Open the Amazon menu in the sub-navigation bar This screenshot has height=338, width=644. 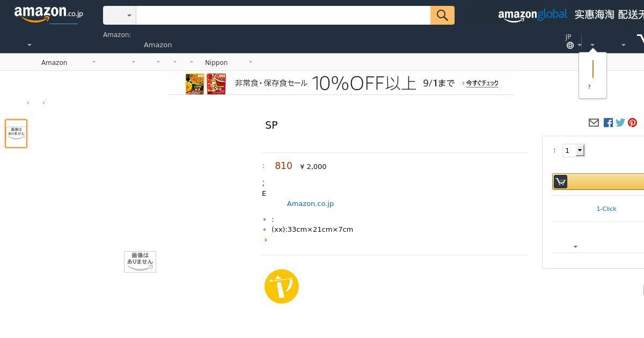tap(68, 63)
